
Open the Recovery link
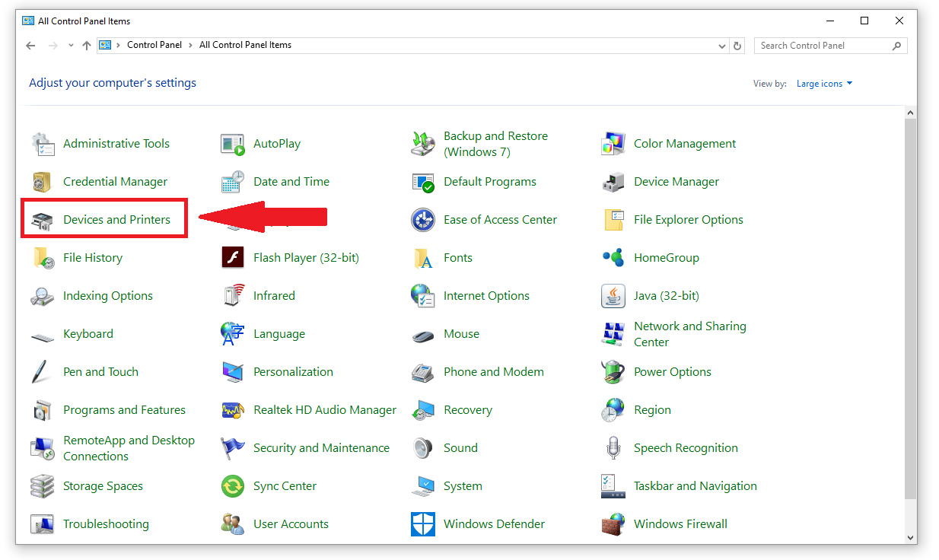click(468, 410)
